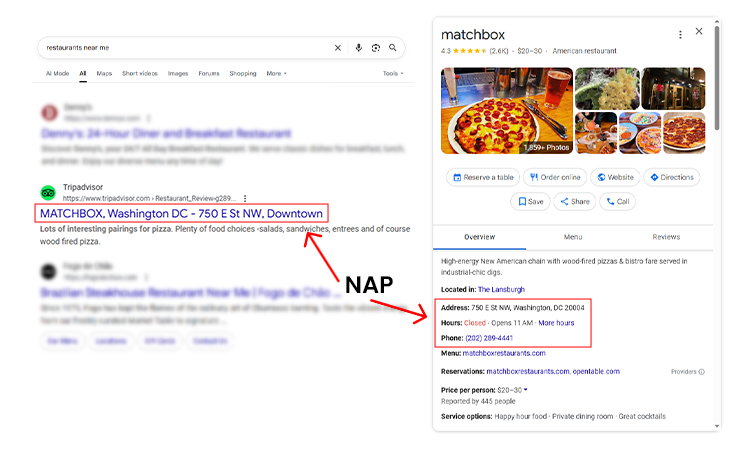Viewport: 750px width, 450px height.
Task: Close the matchbox knowledge panel
Action: (699, 32)
